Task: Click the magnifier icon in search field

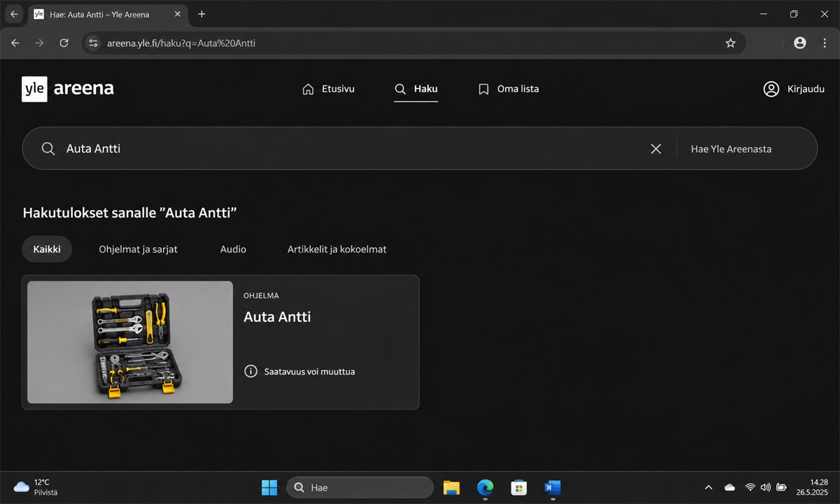Action: pyautogui.click(x=48, y=148)
